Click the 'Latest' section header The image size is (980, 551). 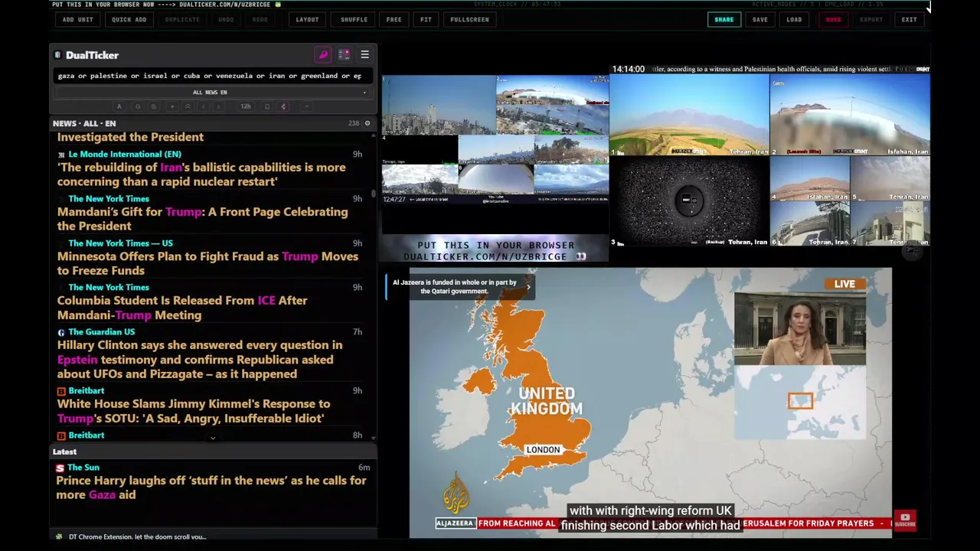64,452
